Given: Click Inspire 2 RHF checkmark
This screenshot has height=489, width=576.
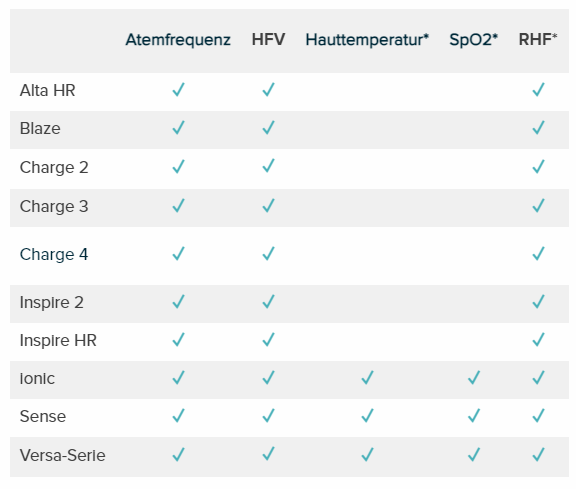Looking at the screenshot, I should 539,302.
